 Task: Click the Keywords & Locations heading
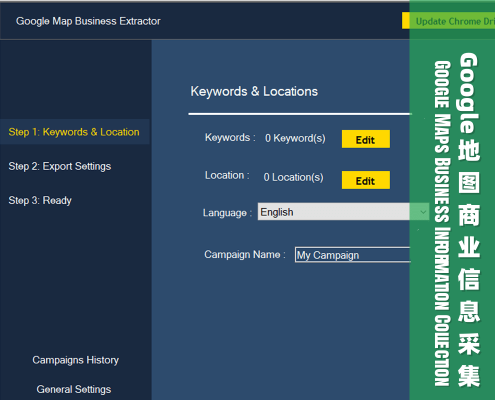coord(254,91)
